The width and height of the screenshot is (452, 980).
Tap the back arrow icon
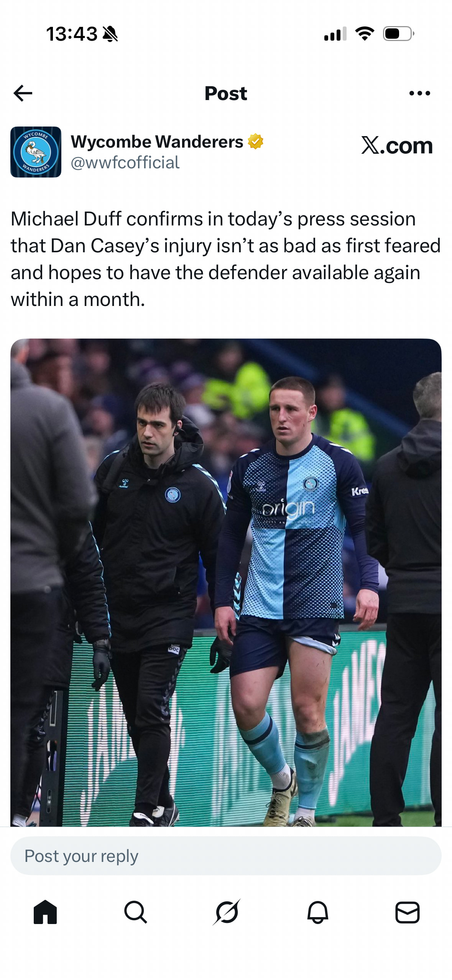coord(23,93)
